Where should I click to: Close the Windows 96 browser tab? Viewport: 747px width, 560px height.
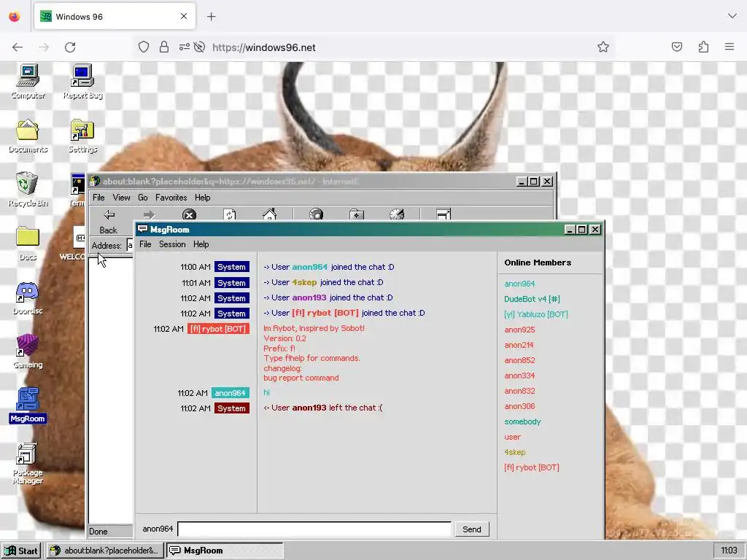point(184,16)
